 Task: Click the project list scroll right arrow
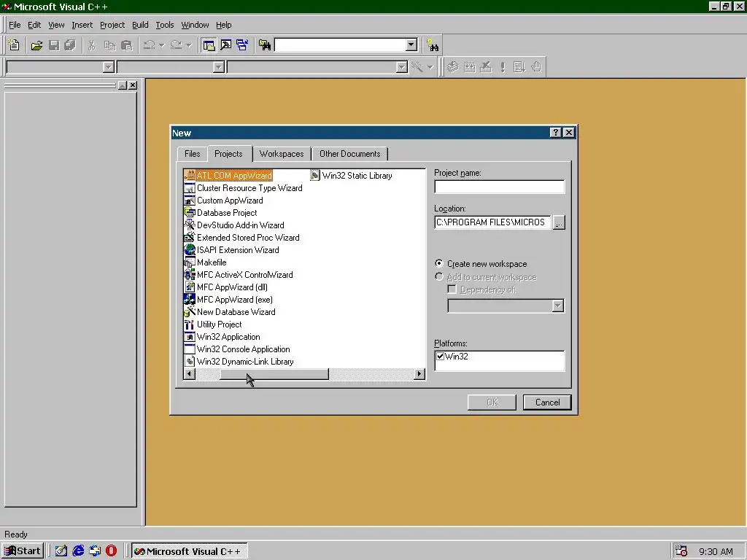(419, 374)
